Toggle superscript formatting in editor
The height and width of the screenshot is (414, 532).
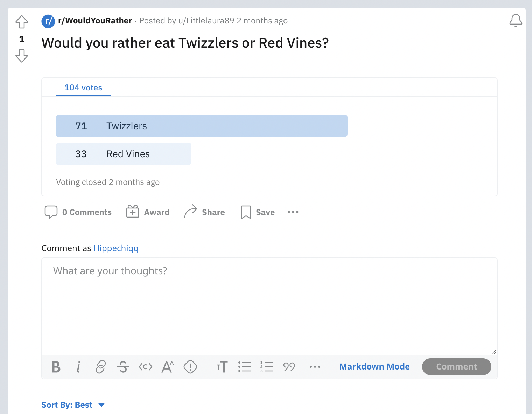coord(168,367)
